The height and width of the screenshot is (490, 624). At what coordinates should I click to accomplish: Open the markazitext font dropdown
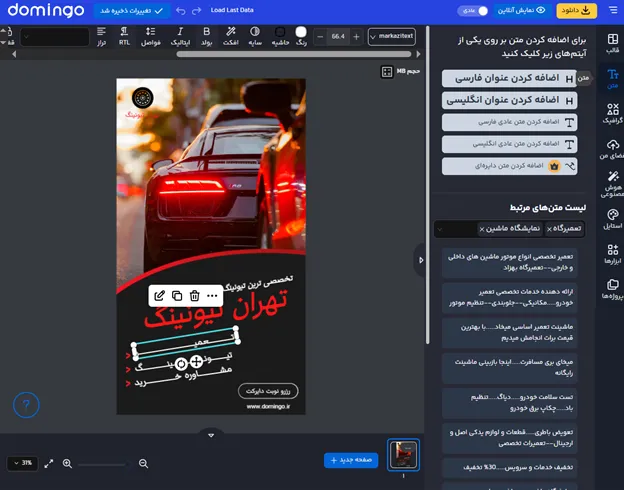(x=392, y=37)
